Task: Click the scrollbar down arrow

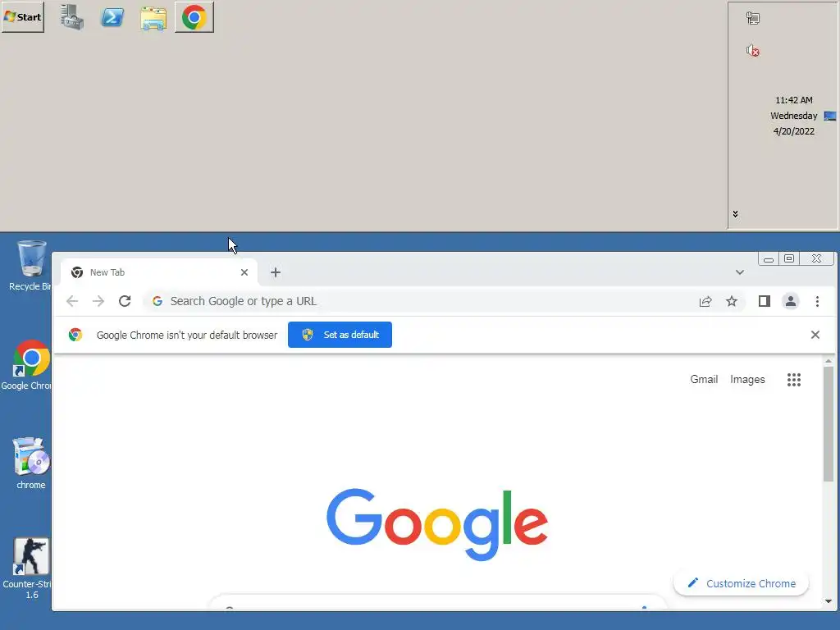Action: 829,601
